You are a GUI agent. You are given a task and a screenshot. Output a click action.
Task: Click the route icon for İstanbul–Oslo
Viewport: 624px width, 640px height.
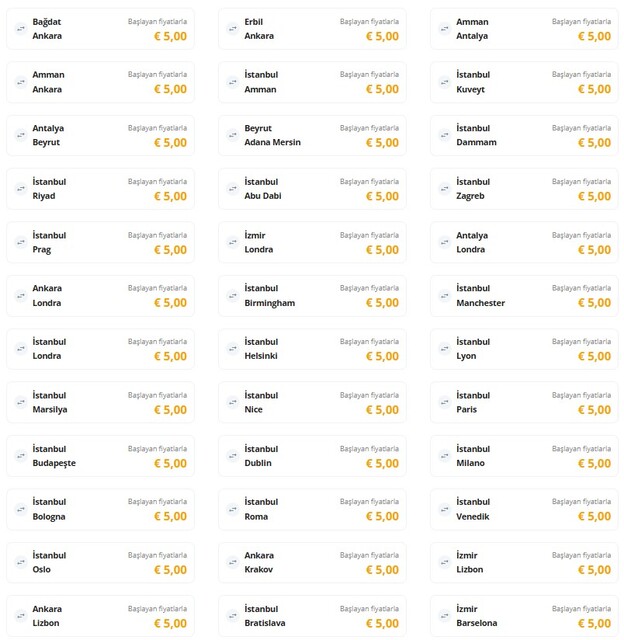click(x=21, y=562)
